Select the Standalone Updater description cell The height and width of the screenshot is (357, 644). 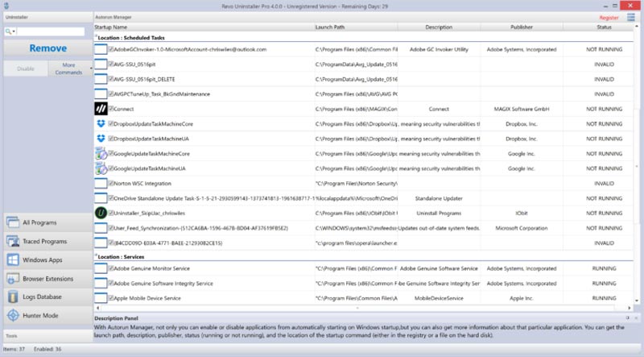(439, 198)
